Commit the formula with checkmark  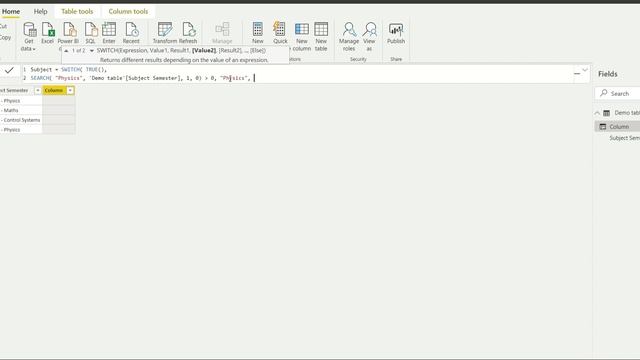click(9, 70)
